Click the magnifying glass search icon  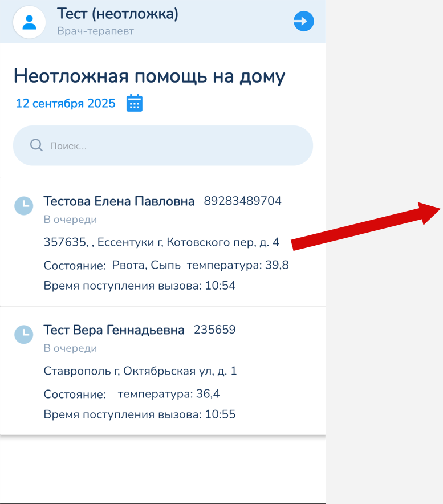pos(36,145)
